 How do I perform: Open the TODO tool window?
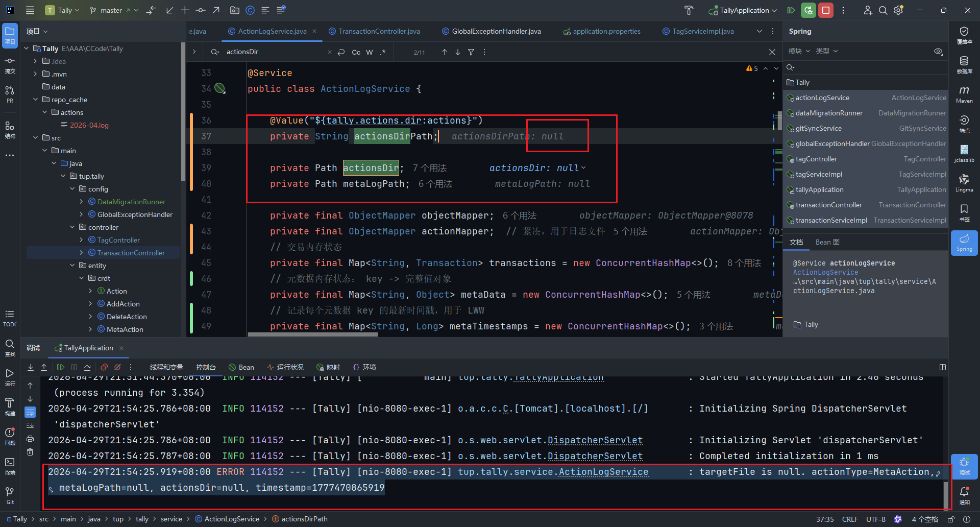pos(10,318)
